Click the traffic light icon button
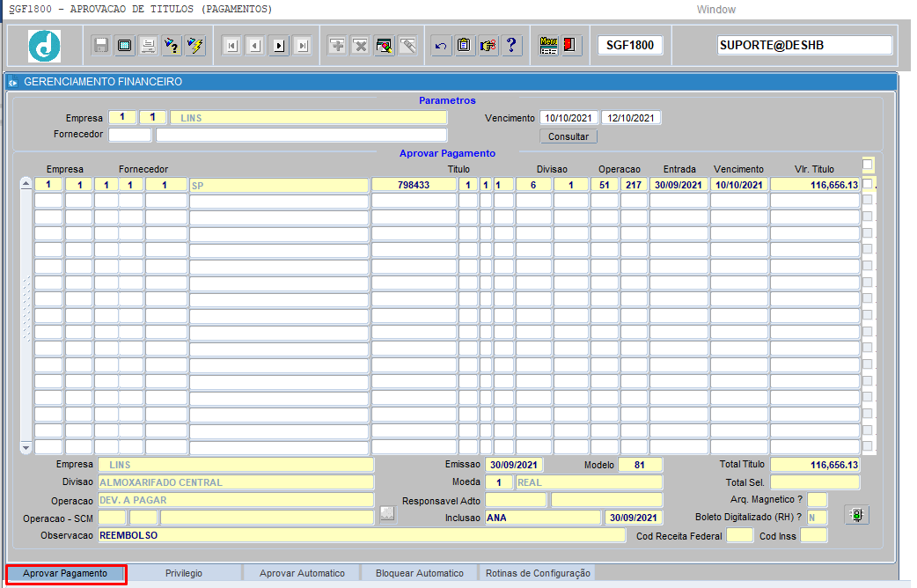The image size is (917, 588). pos(857,515)
